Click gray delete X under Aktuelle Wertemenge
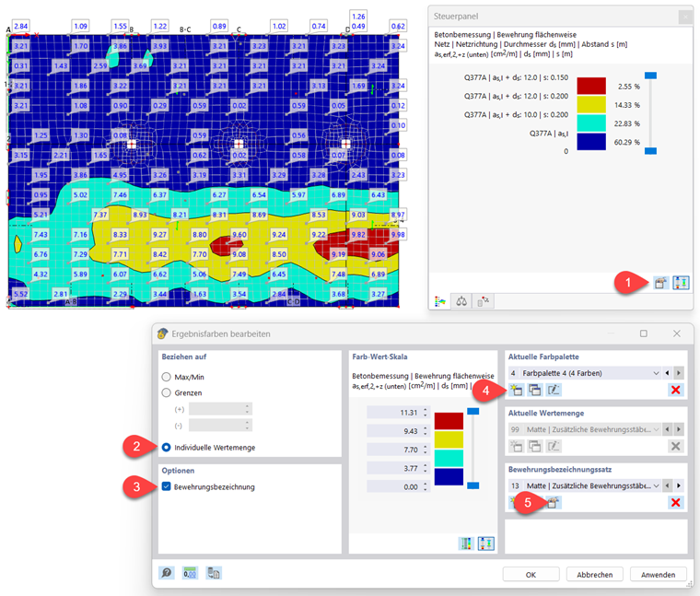The width and height of the screenshot is (700, 596). click(x=675, y=446)
